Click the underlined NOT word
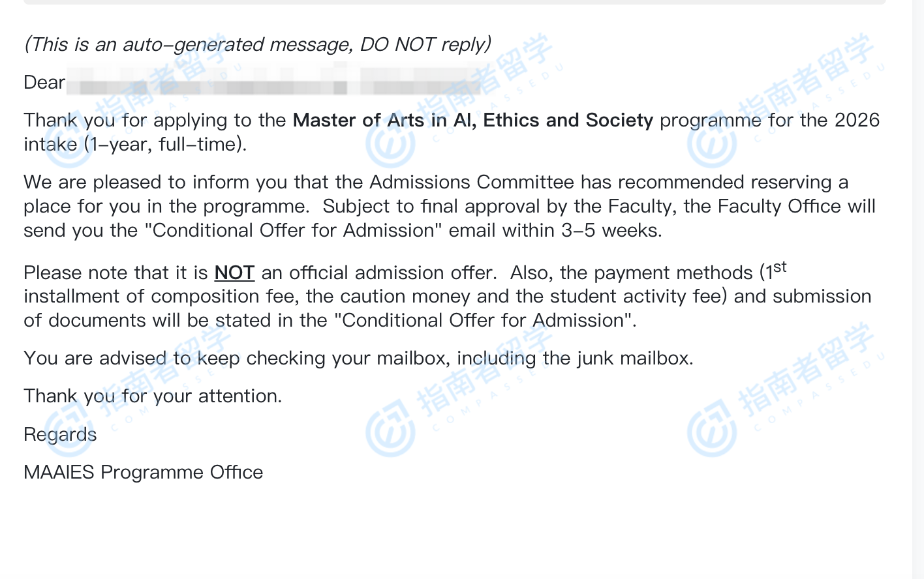This screenshot has height=579, width=924. 234,273
